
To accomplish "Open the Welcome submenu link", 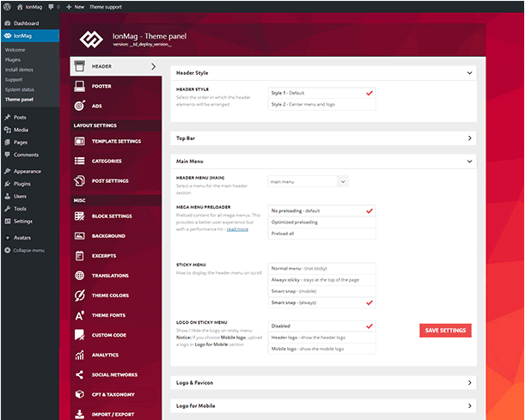I will click(15, 50).
